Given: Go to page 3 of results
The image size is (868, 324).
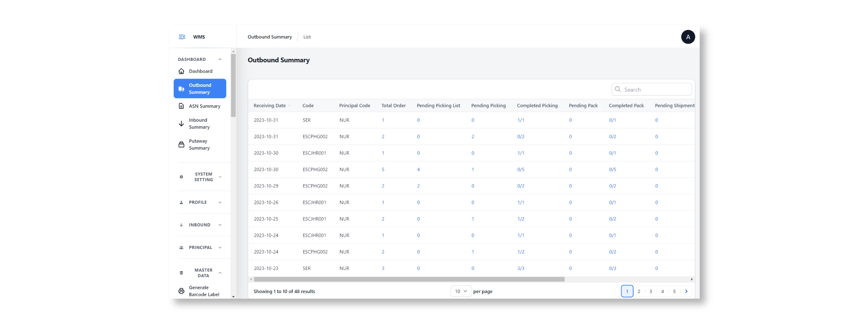Looking at the screenshot, I should point(650,291).
